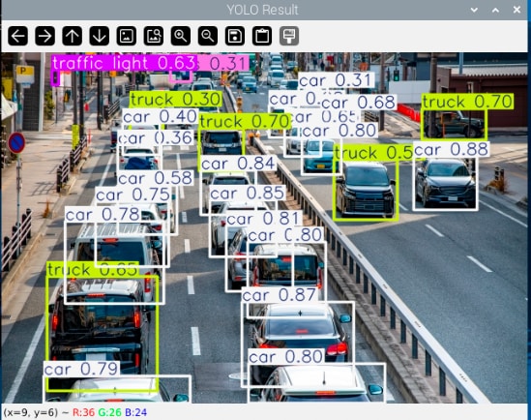
Task: Click the 'car 0.31' detection label
Action: click(336, 80)
